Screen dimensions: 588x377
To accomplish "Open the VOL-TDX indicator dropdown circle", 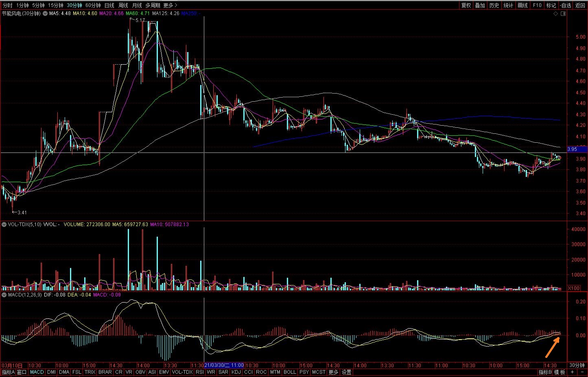I will 4,224.
